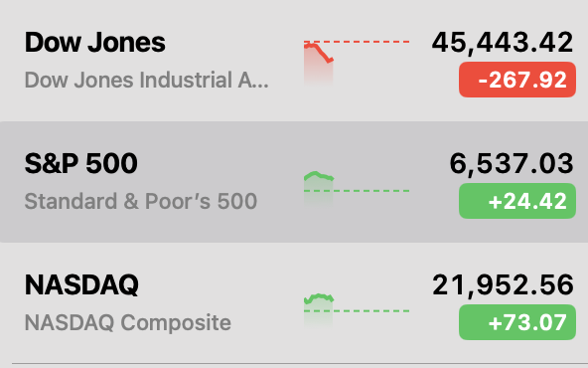
Task: Select the S&P 500 ticker title
Action: [x=81, y=163]
